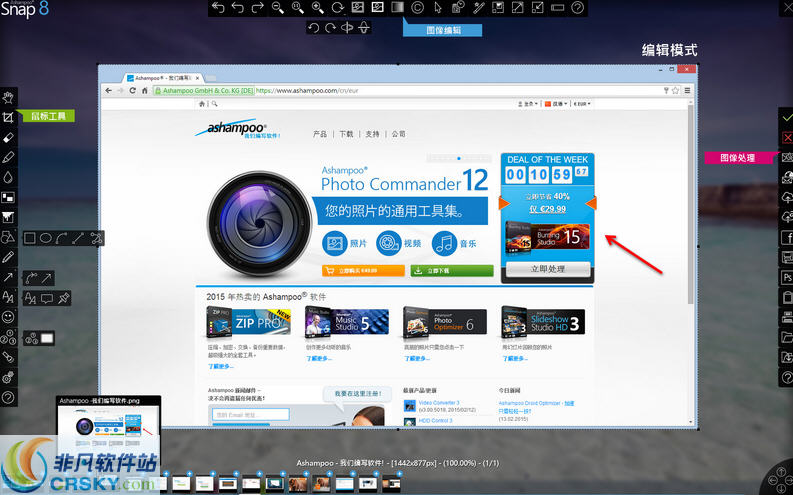The width and height of the screenshot is (793, 495).
Task: Discard with the red X icon
Action: click(x=787, y=138)
